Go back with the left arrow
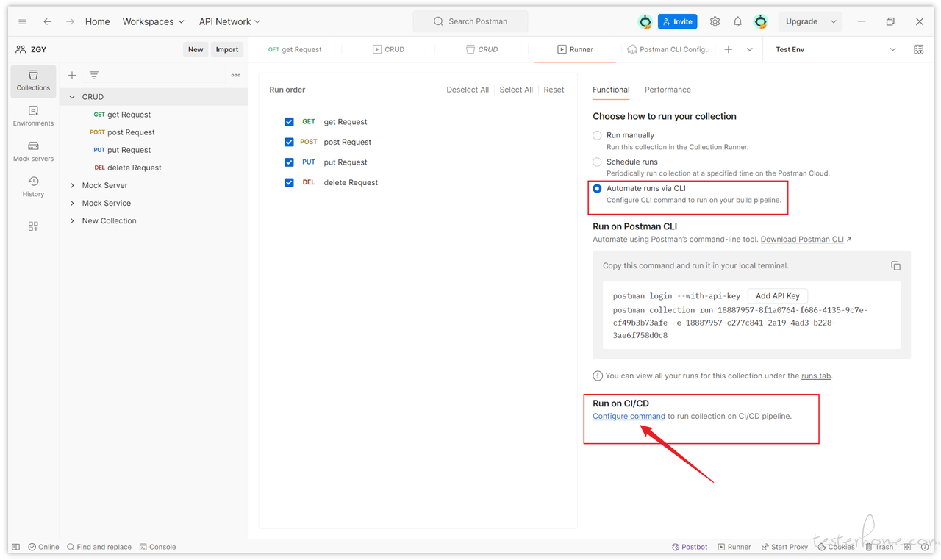Screen dimensions: 941x560 point(47,22)
